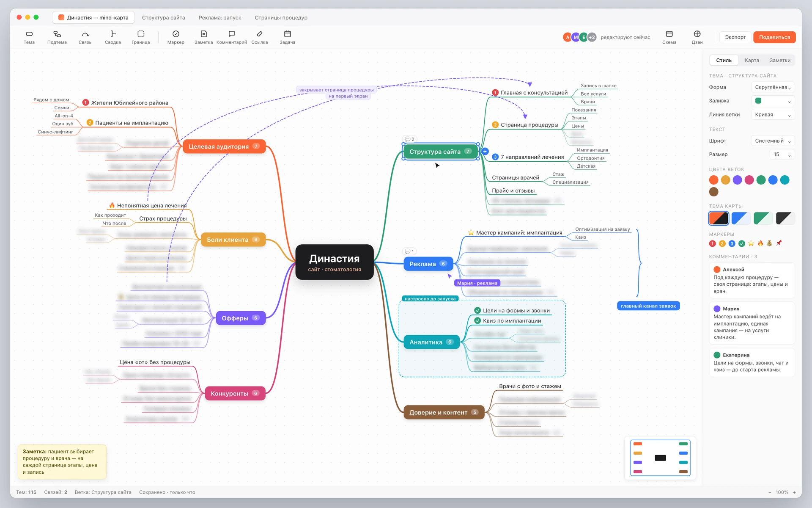
Task: Toggle checkmark on Цели на формы и звонки
Action: coord(477,310)
